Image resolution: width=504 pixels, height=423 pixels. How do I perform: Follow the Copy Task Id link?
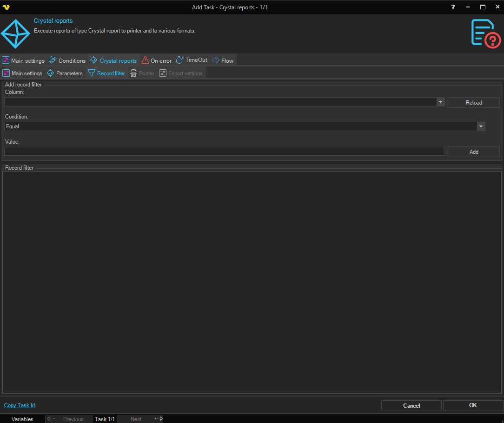pos(20,405)
